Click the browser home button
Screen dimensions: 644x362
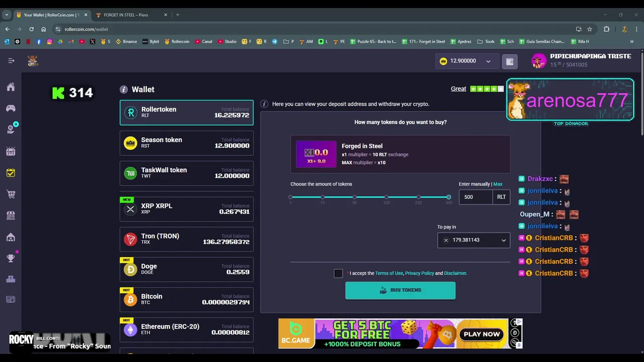[x=44, y=29]
